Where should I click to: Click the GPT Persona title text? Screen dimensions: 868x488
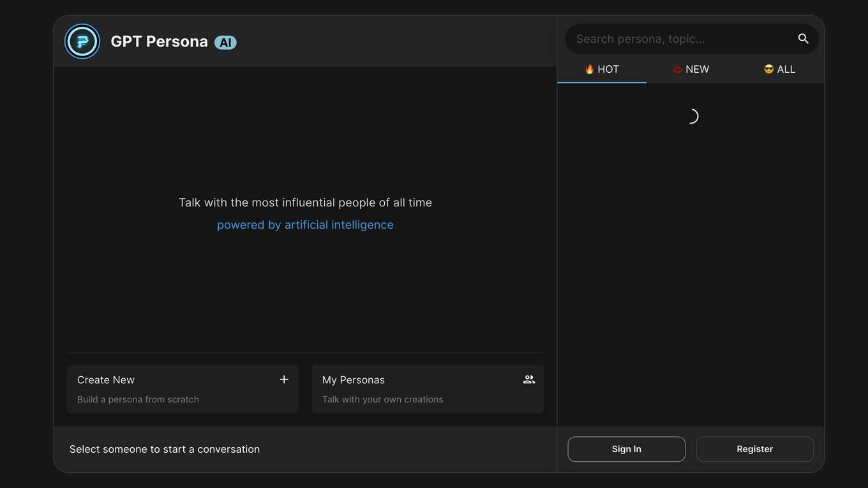coord(159,42)
